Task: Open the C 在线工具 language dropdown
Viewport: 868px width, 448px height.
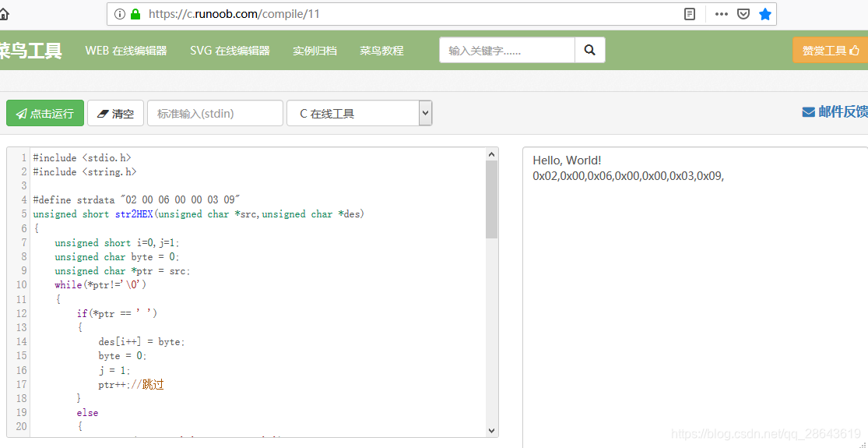Action: click(360, 113)
